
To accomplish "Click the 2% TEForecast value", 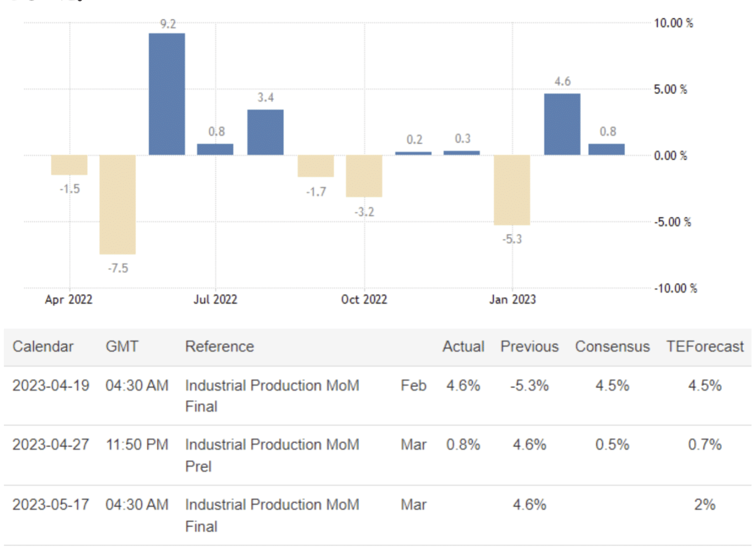I will (705, 505).
